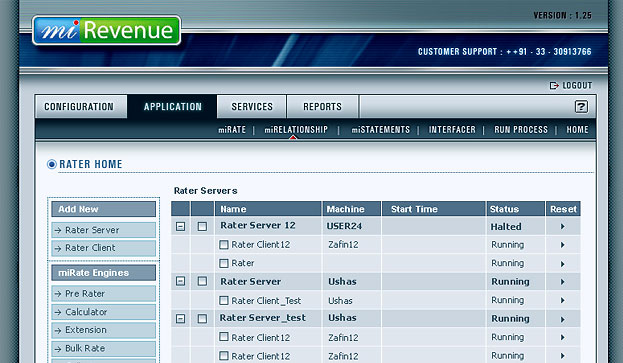Click reset arrow for the Rater row
The width and height of the screenshot is (623, 363).
pos(563,264)
